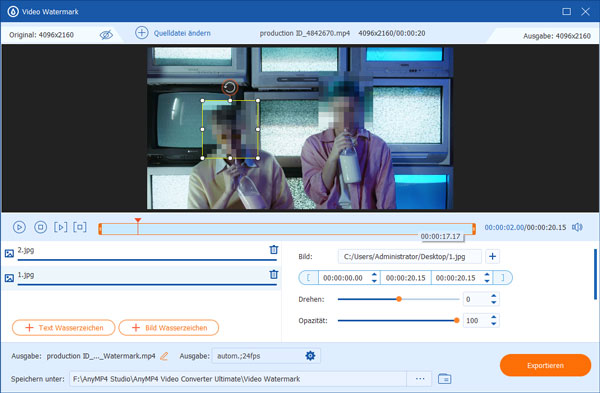Click the timeline start trim handle
Viewport: 600px width, 393px height.
(x=100, y=229)
